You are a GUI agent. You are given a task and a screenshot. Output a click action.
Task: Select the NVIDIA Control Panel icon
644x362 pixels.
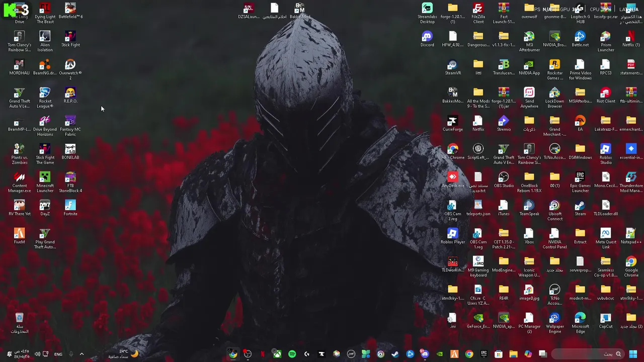coord(554,239)
